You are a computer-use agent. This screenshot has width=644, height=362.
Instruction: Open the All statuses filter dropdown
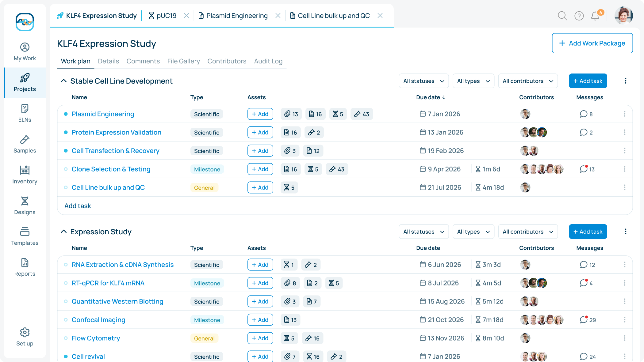(x=424, y=81)
